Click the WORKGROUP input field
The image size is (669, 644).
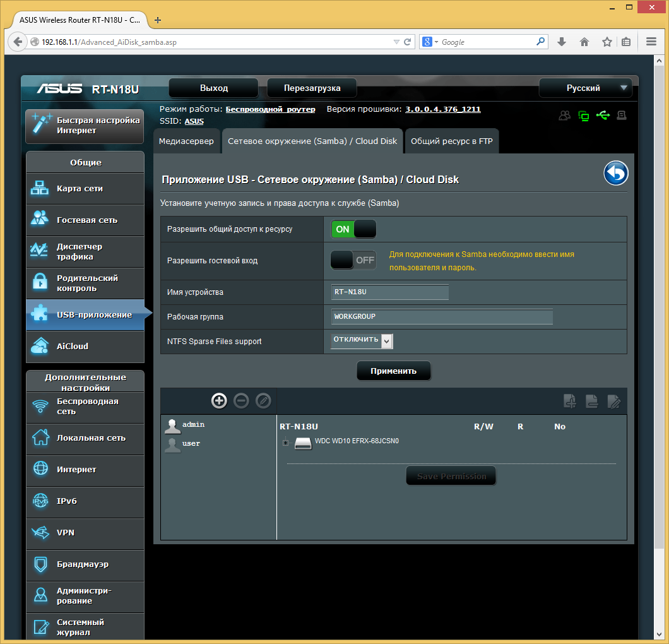[442, 317]
